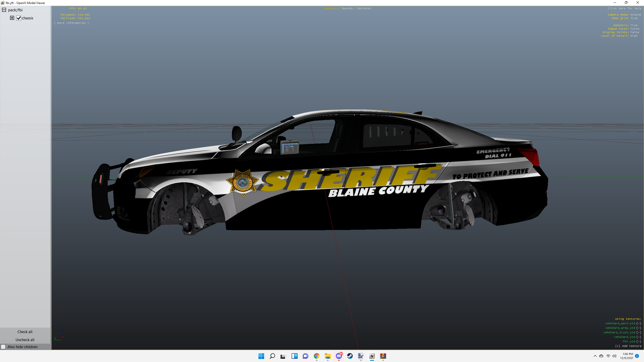Remove the fbi.ytd texture toggle
The image size is (644, 362).
(x=639, y=341)
